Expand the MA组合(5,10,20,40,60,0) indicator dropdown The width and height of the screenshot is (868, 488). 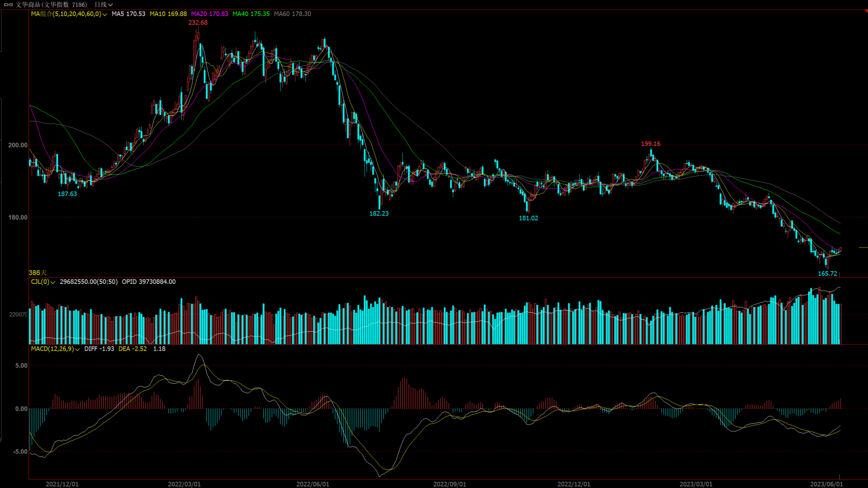coord(69,14)
